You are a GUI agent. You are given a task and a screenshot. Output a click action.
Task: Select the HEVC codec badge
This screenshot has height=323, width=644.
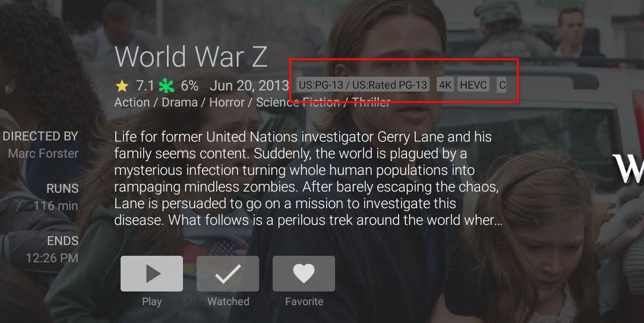point(473,84)
